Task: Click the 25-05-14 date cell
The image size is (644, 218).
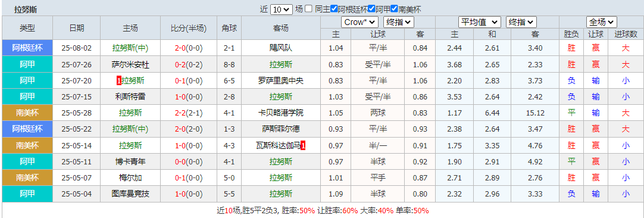Action: pyautogui.click(x=77, y=145)
